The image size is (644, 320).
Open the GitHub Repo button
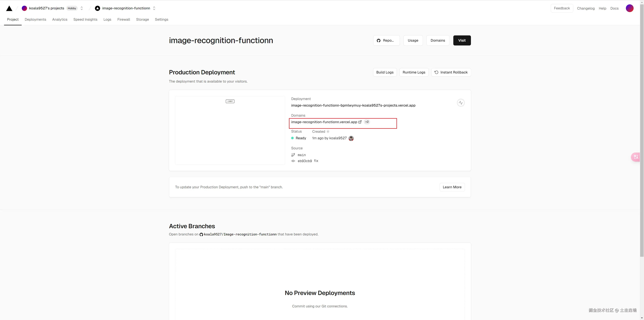point(386,41)
